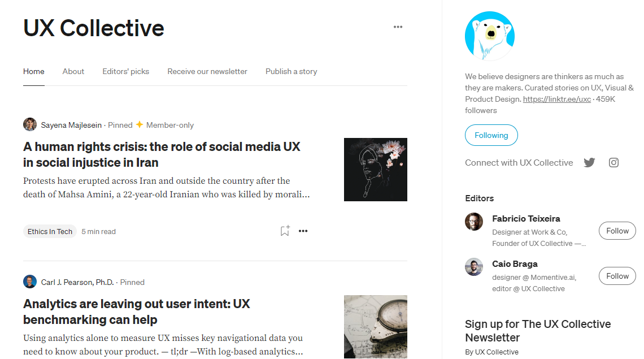The image size is (644, 359).
Task: Open the Ethics In Tech topic tag
Action: click(50, 231)
